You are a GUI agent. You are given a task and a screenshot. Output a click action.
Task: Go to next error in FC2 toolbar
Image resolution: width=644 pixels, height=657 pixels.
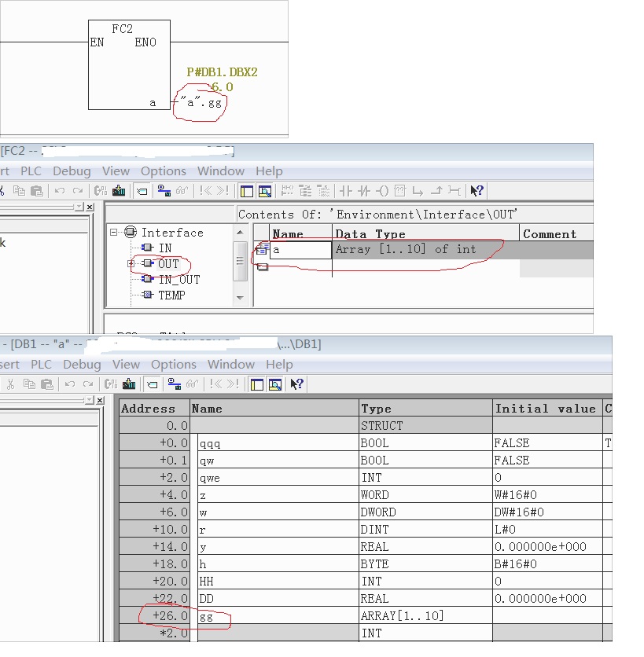pyautogui.click(x=223, y=191)
